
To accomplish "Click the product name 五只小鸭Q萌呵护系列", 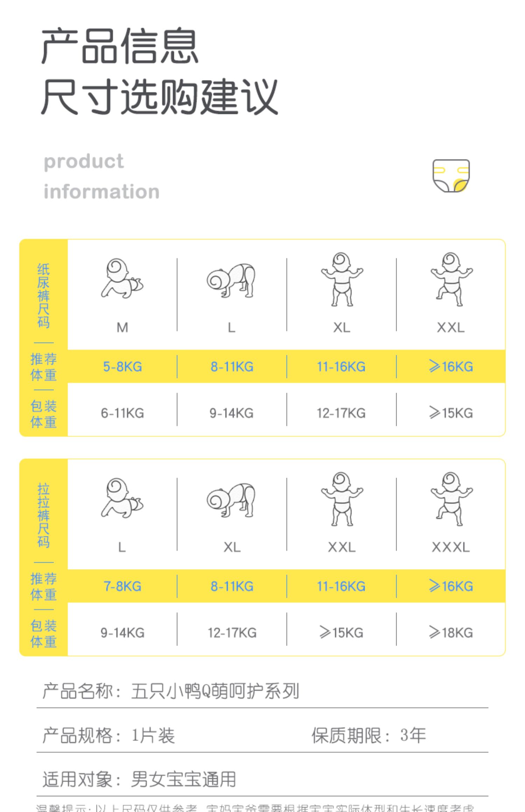I will tap(215, 691).
